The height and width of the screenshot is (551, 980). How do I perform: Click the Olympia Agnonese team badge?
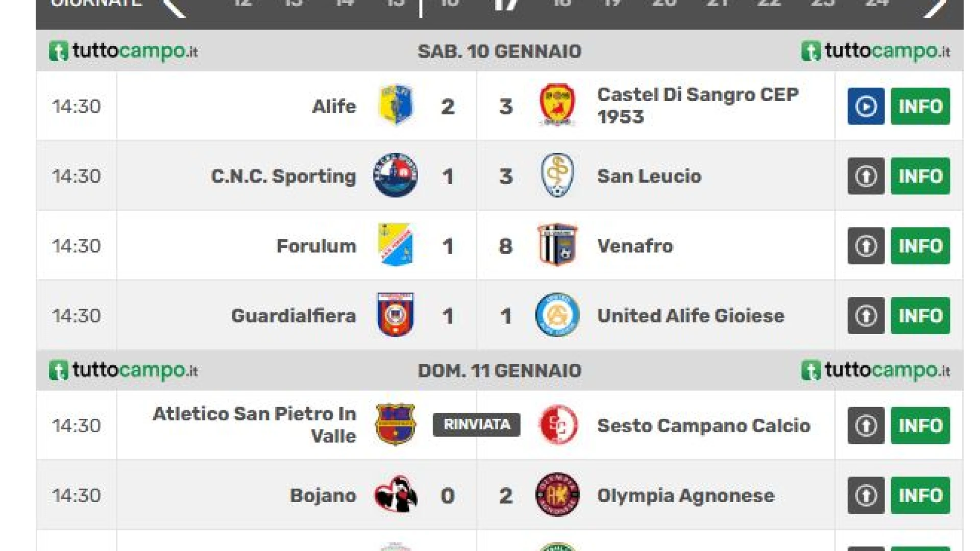557,494
